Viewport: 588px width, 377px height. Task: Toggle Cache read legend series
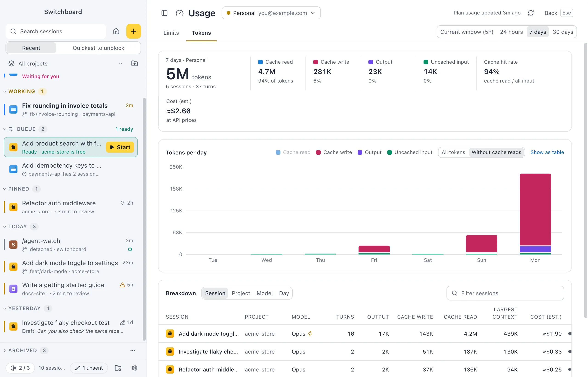tap(293, 152)
